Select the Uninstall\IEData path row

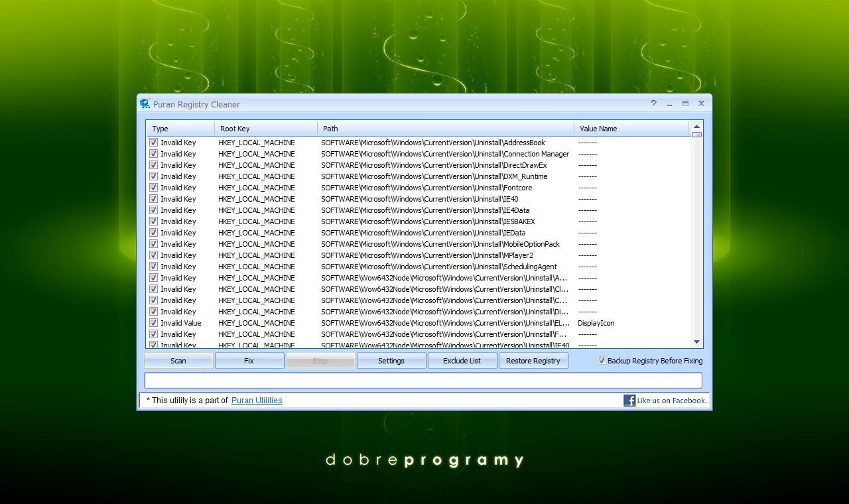pyautogui.click(x=423, y=233)
